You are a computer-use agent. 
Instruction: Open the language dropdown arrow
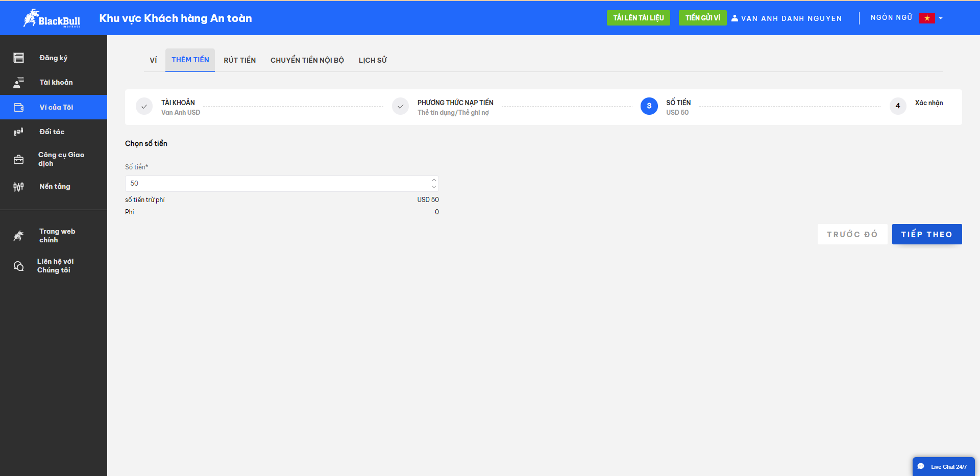[x=941, y=18]
